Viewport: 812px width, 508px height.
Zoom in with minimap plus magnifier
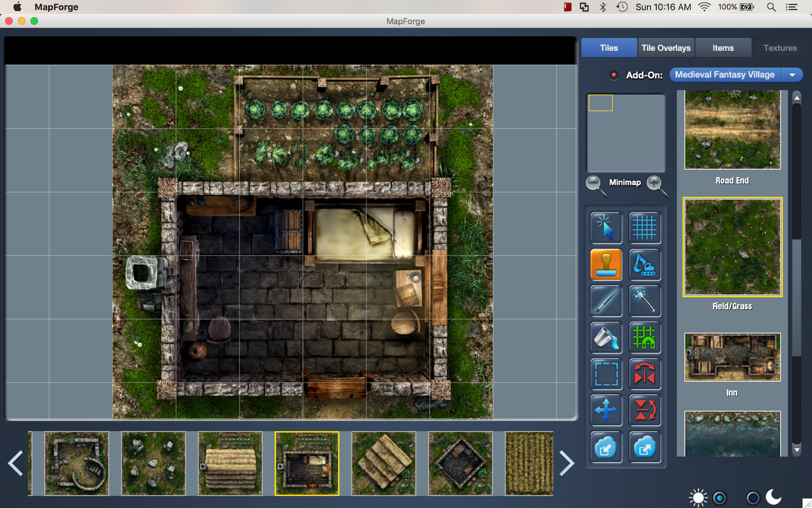657,185
